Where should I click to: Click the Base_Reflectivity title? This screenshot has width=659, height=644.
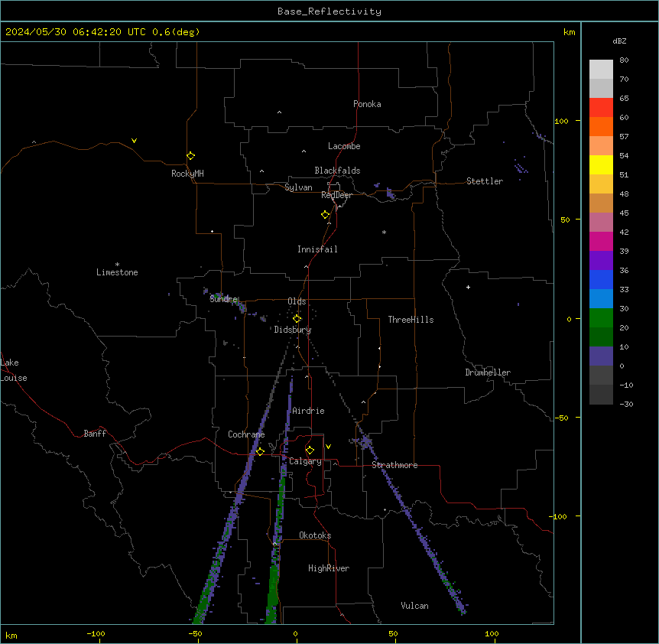pos(329,11)
